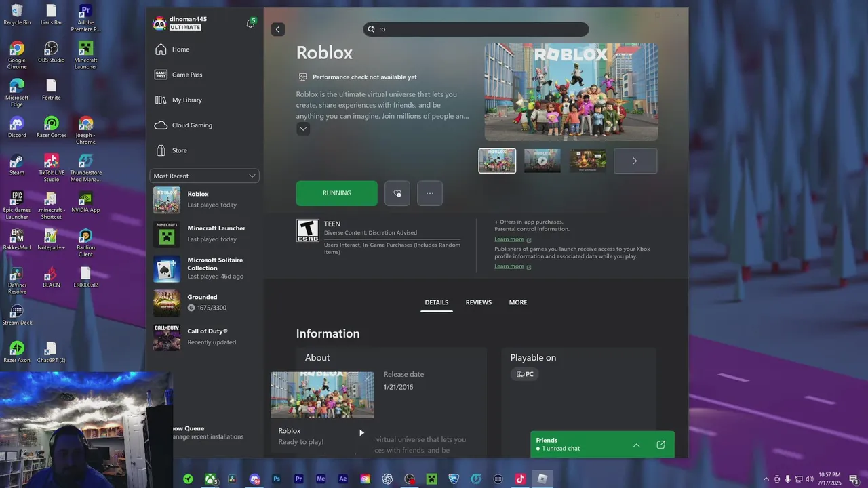Show hidden system tray icons

(x=766, y=479)
